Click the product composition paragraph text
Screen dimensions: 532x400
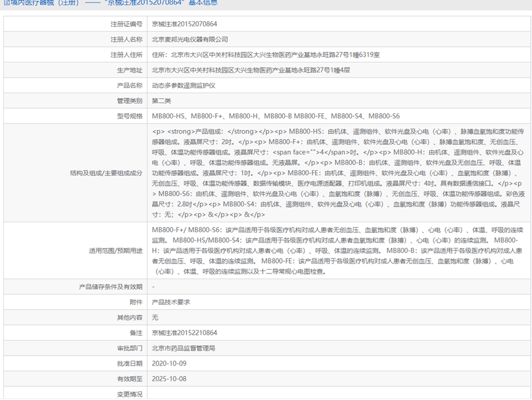(338, 173)
